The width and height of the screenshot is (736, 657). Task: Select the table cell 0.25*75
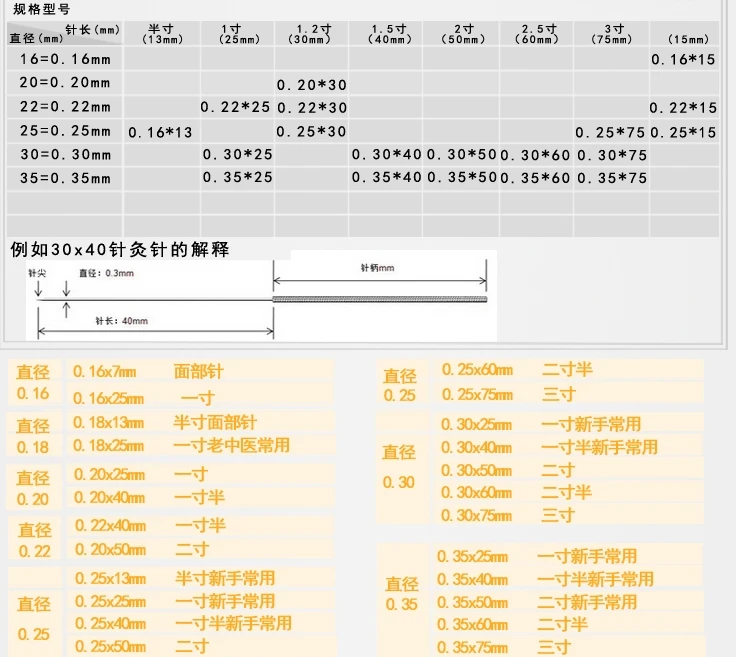click(610, 133)
